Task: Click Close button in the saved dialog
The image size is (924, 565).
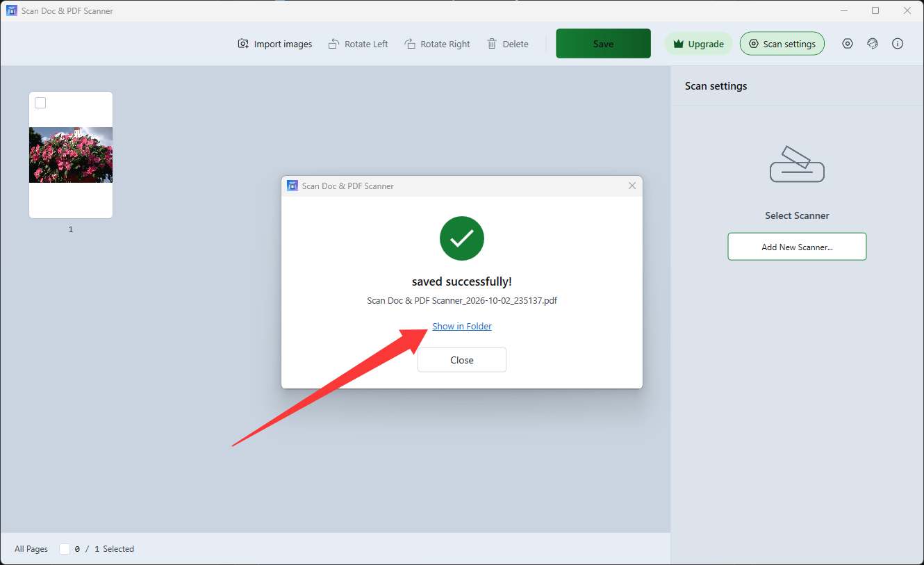Action: point(462,360)
